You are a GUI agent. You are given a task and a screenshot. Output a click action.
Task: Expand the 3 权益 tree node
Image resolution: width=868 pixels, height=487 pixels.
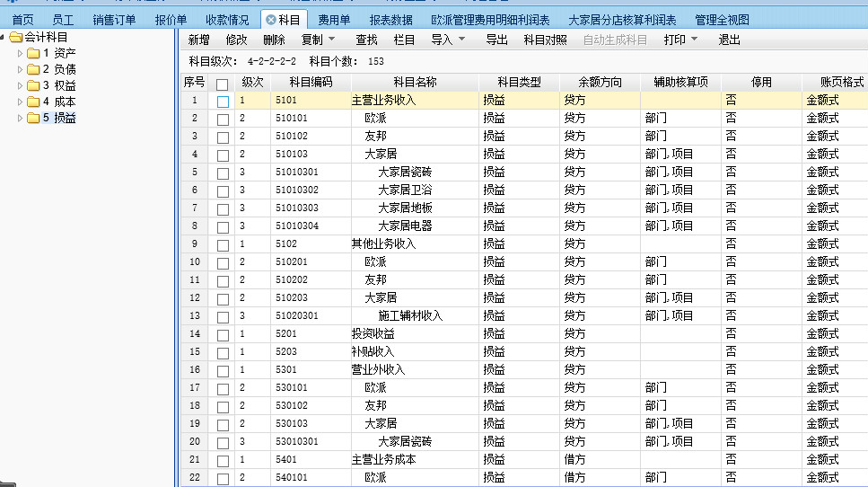click(20, 85)
